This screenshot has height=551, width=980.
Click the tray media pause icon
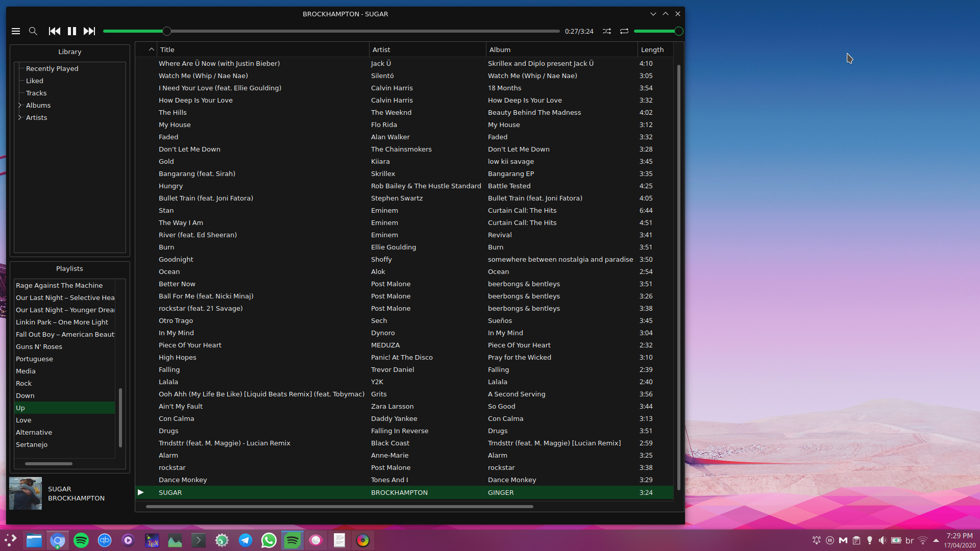point(830,540)
